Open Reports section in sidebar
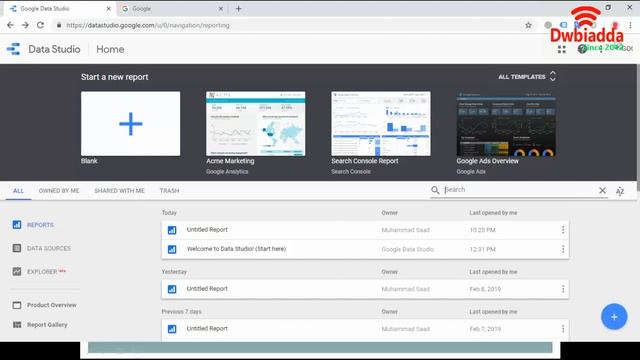 [x=33, y=225]
